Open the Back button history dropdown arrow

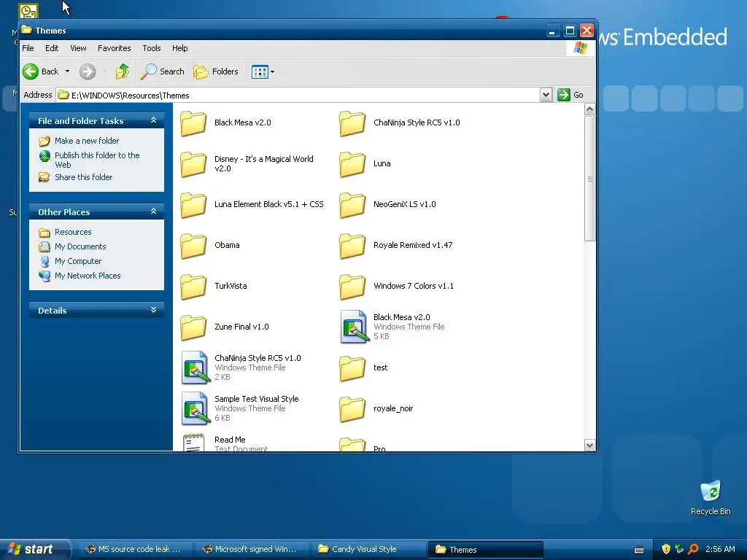point(67,71)
